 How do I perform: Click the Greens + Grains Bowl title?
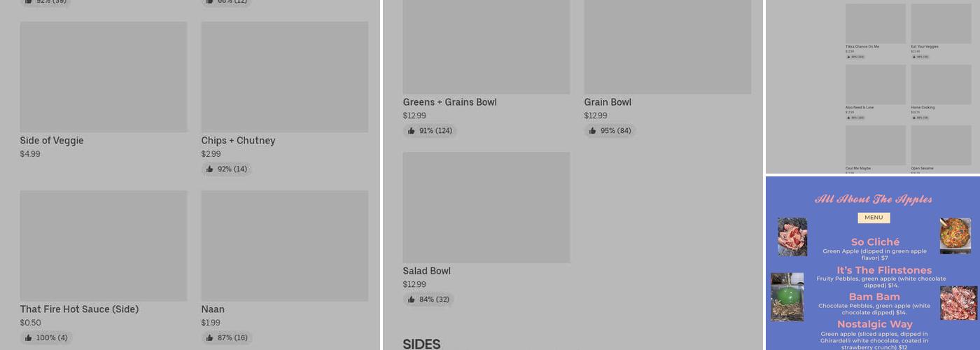pyautogui.click(x=449, y=102)
